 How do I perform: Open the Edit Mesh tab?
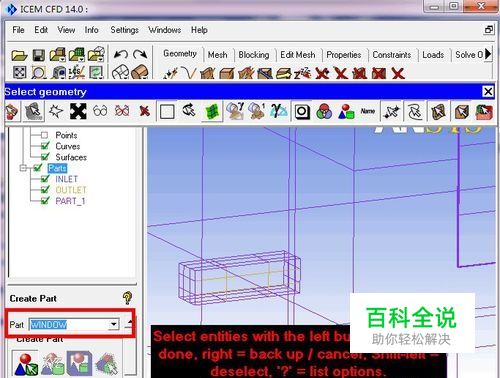298,55
